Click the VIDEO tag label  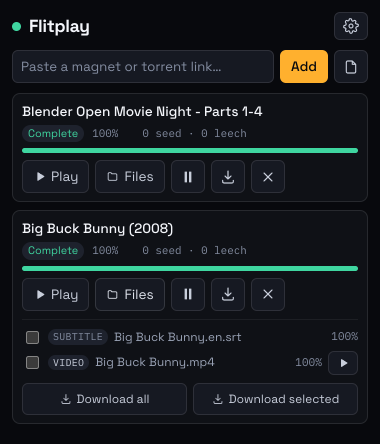pyautogui.click(x=68, y=363)
